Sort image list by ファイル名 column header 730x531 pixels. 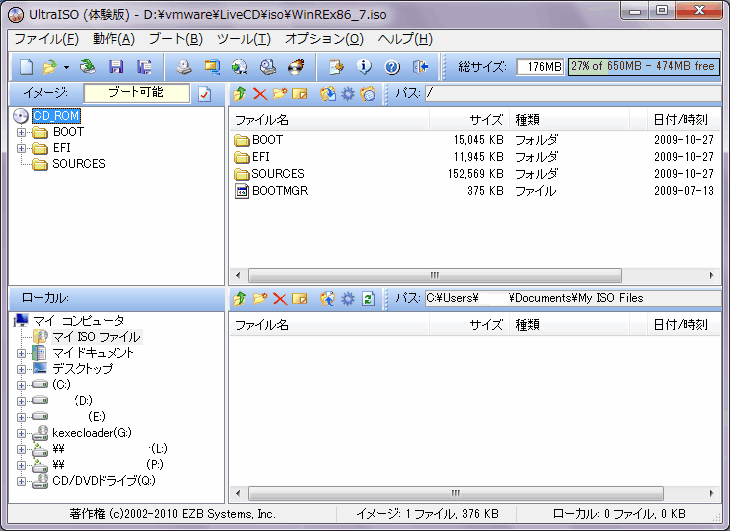[330, 120]
